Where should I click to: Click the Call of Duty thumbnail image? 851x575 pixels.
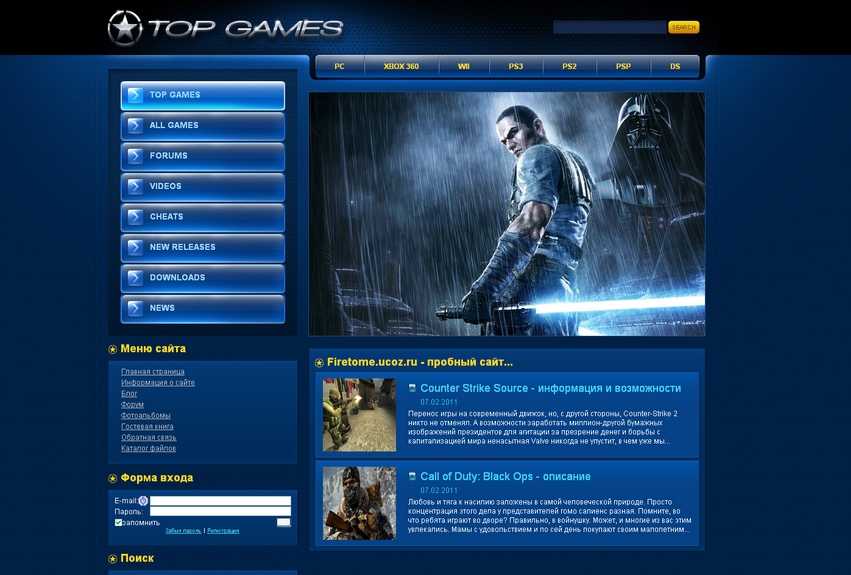pyautogui.click(x=359, y=503)
